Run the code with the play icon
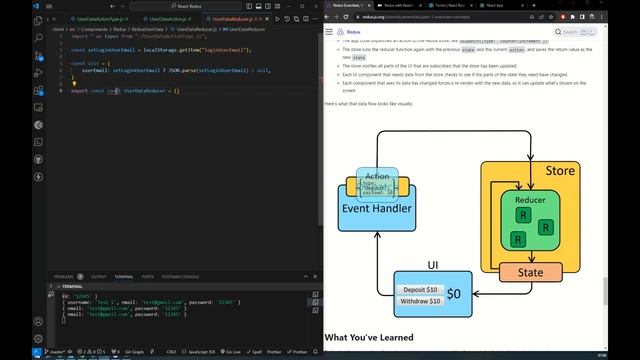 click(x=278, y=19)
